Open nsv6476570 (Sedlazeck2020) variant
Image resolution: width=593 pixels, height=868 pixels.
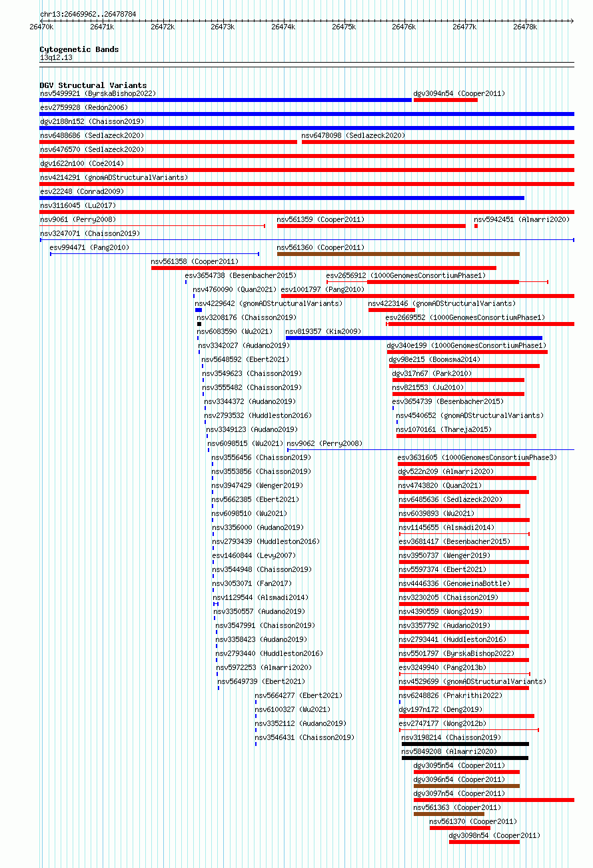(91, 149)
